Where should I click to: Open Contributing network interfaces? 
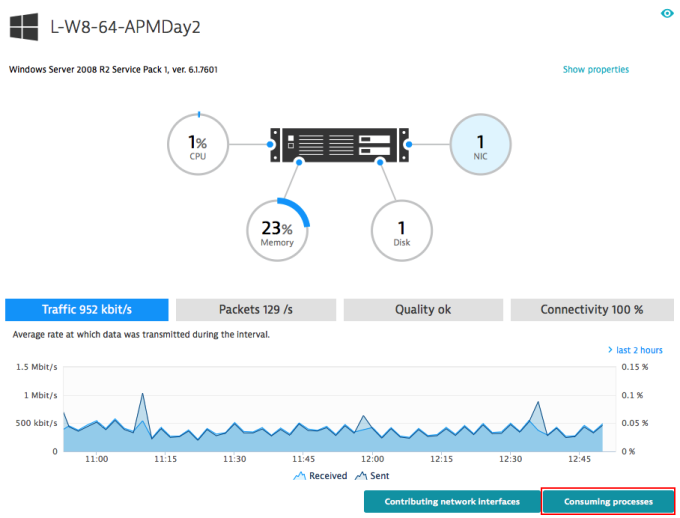[x=452, y=502]
